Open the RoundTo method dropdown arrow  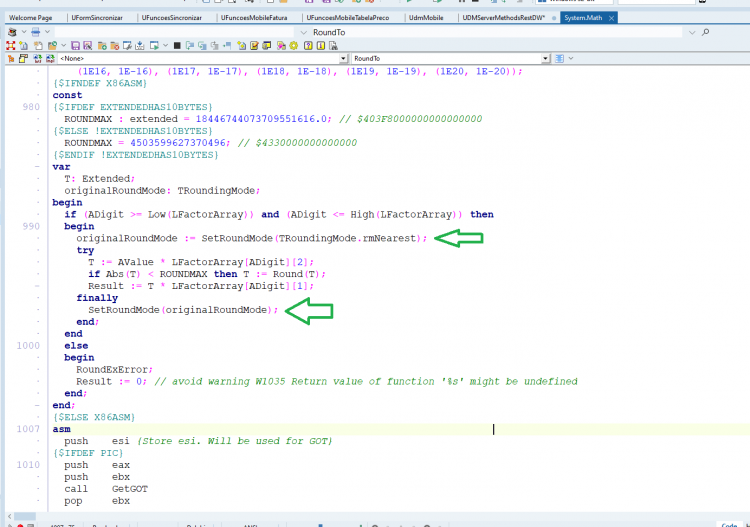546,58
